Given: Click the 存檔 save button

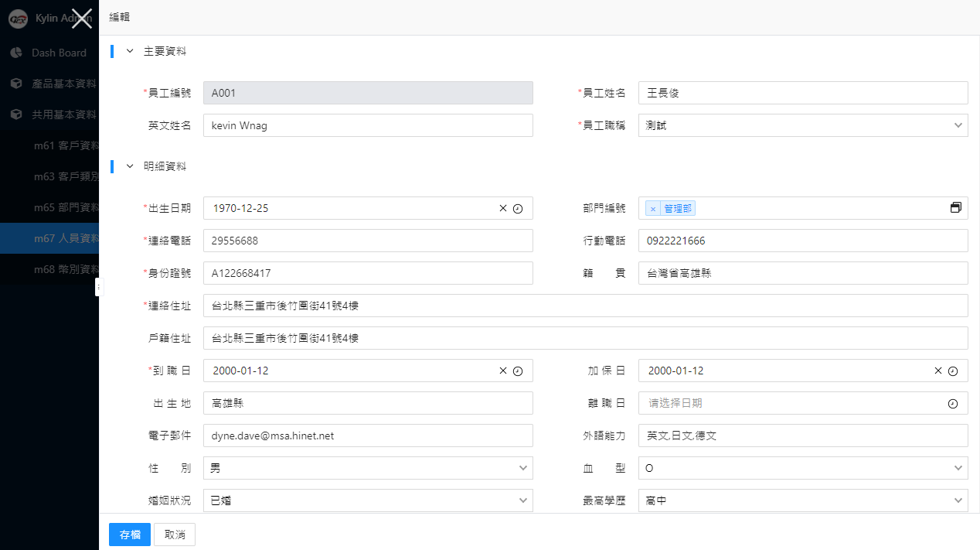Looking at the screenshot, I should point(130,535).
